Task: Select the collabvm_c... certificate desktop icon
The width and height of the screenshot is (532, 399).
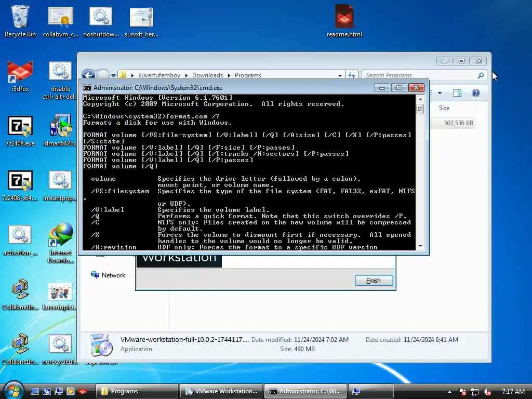Action: (x=60, y=21)
